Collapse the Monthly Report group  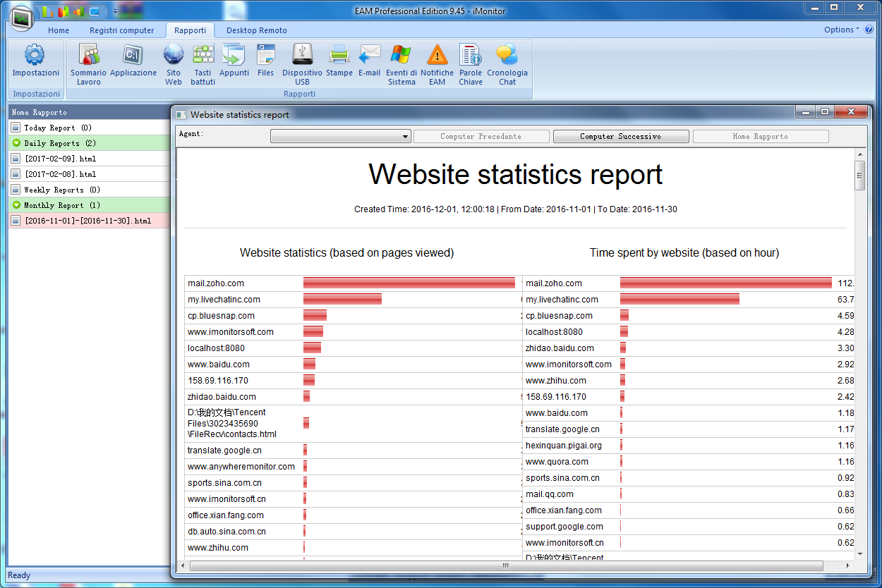[x=17, y=205]
